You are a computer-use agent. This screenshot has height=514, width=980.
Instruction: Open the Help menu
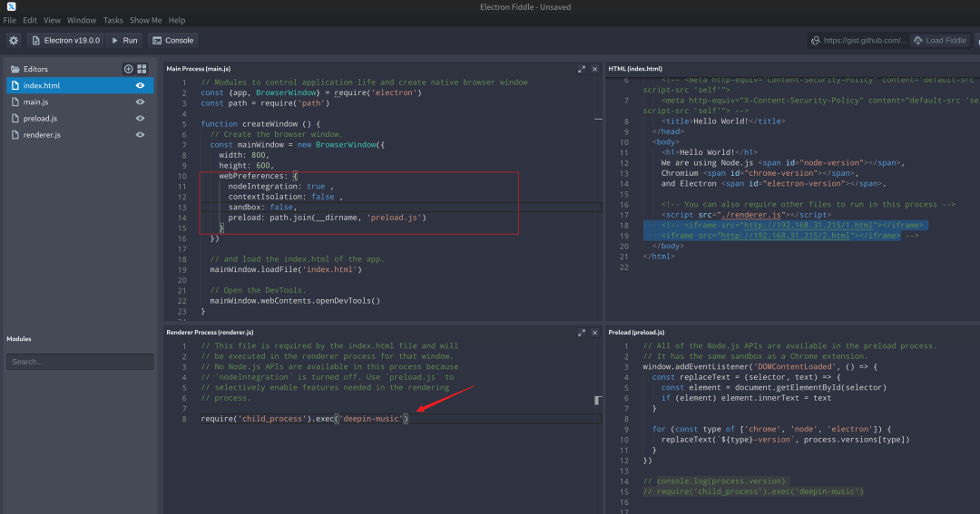pyautogui.click(x=177, y=20)
